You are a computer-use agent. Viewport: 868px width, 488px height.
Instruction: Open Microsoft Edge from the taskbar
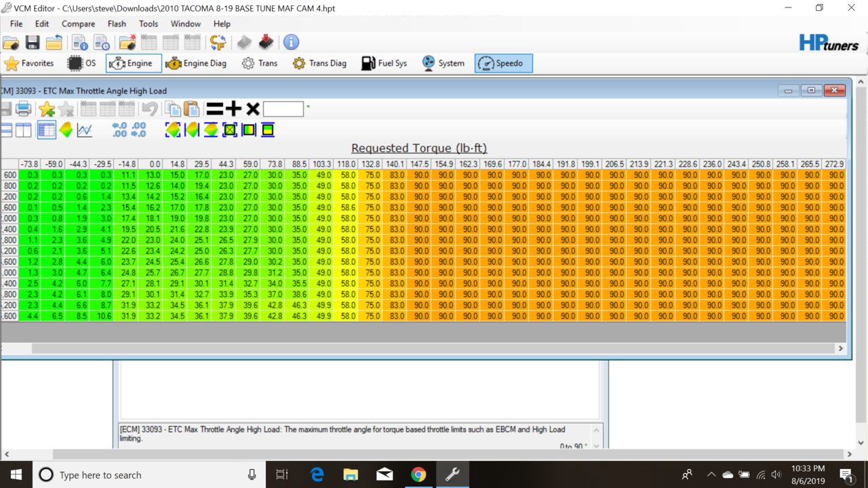click(x=317, y=474)
